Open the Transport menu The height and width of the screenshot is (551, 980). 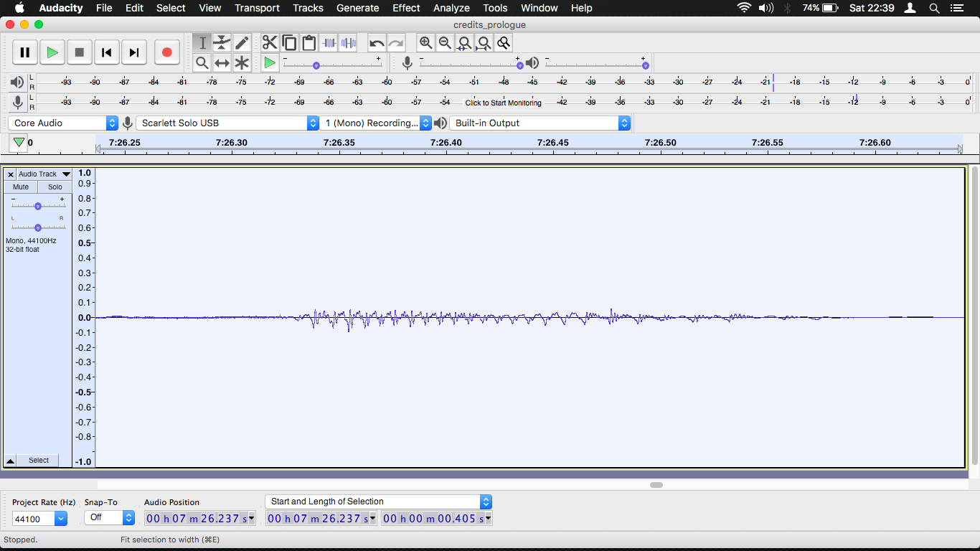coord(257,8)
